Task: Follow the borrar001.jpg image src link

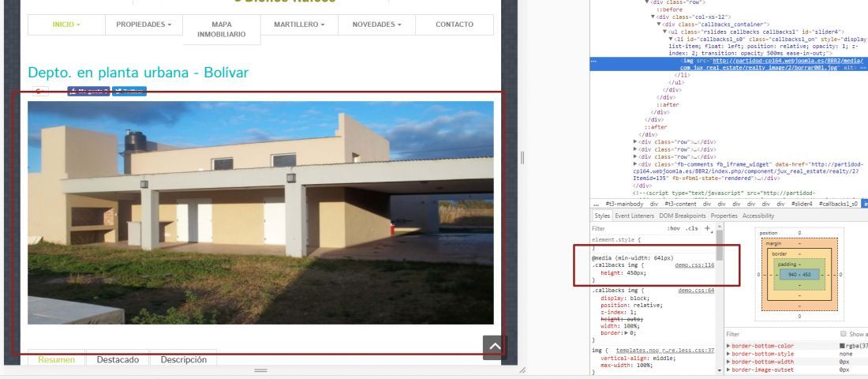Action: point(771,64)
